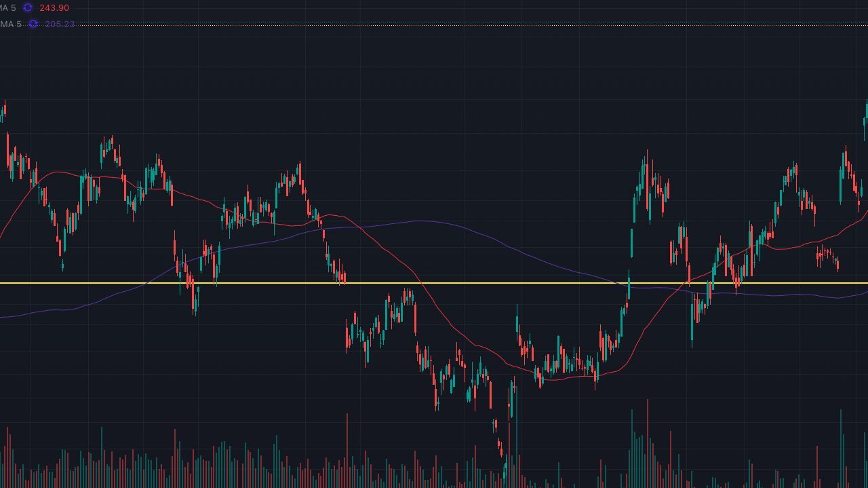Select the purple 205.23 moving average value
The width and height of the screenshot is (868, 488).
pos(60,24)
